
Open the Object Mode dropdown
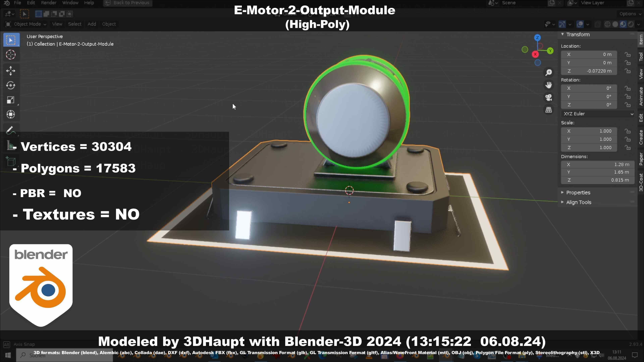click(26, 24)
